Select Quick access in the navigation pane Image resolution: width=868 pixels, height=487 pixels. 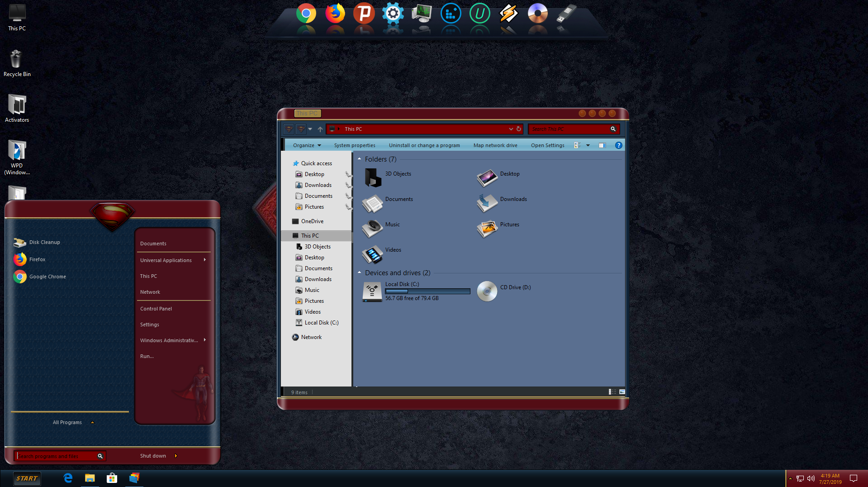tap(316, 163)
